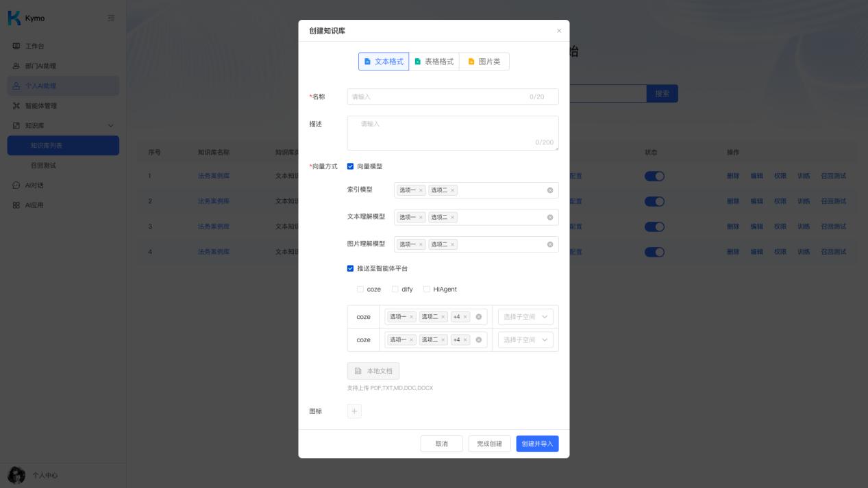Open 选择子空间 dropdown in first coze row
The height and width of the screenshot is (488, 868).
coord(525,317)
